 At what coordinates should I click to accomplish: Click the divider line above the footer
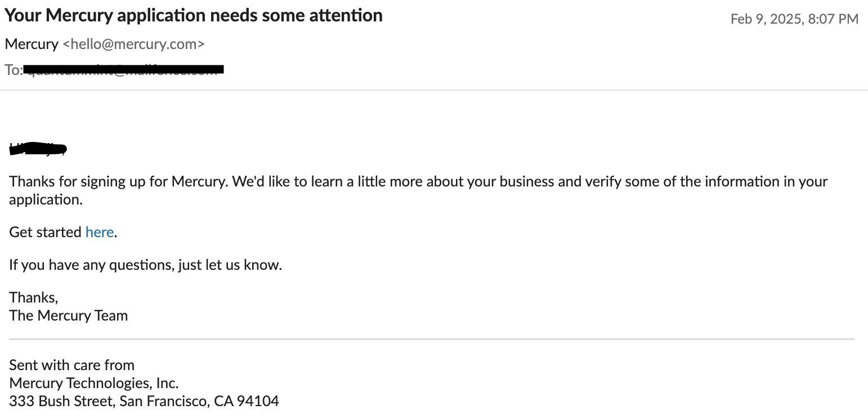coord(432,339)
